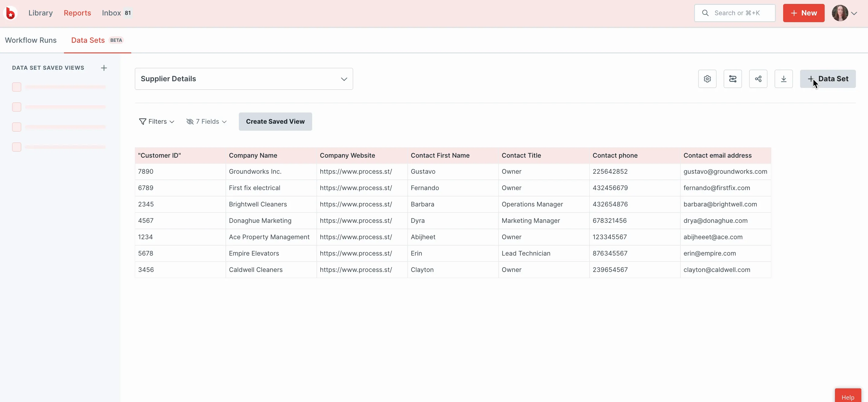
Task: Click Customer ID 3456 cell
Action: coord(180,270)
